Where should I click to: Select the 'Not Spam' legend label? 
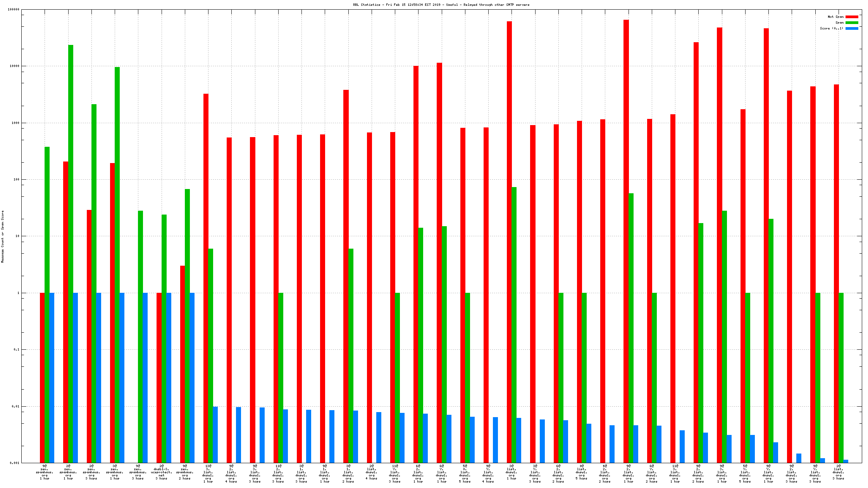[835, 17]
